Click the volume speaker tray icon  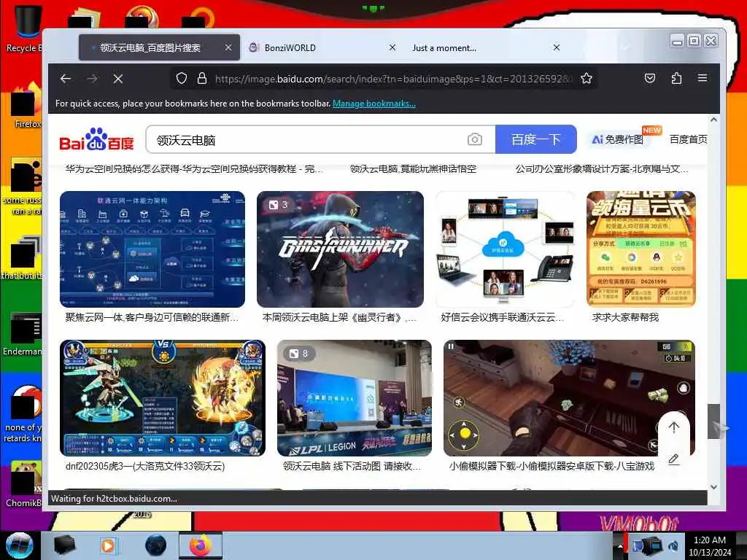pos(673,545)
